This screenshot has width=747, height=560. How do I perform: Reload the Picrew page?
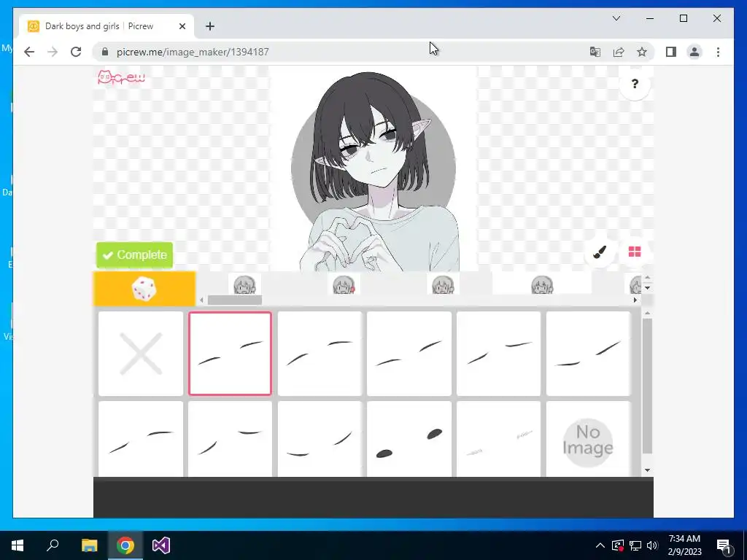tap(76, 52)
